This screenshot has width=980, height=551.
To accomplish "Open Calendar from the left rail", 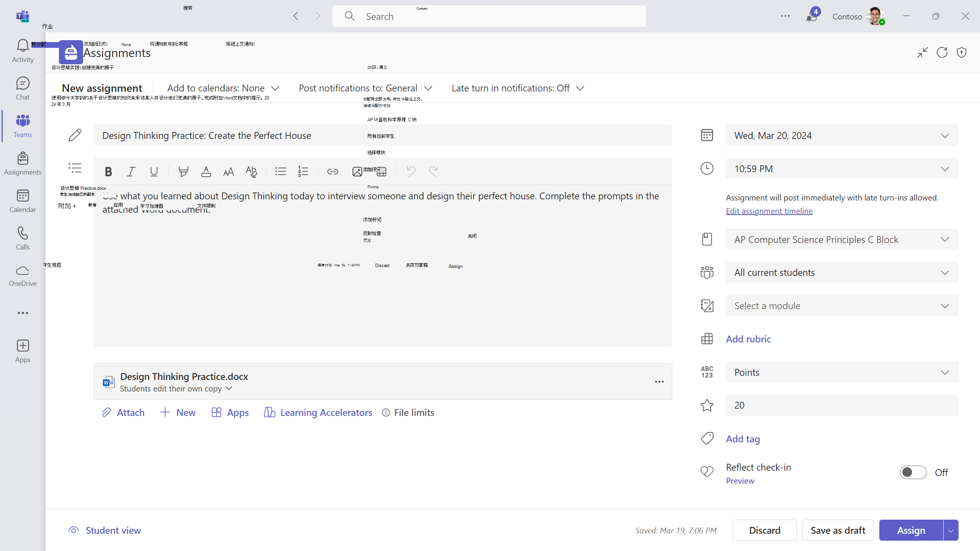I will tap(23, 201).
